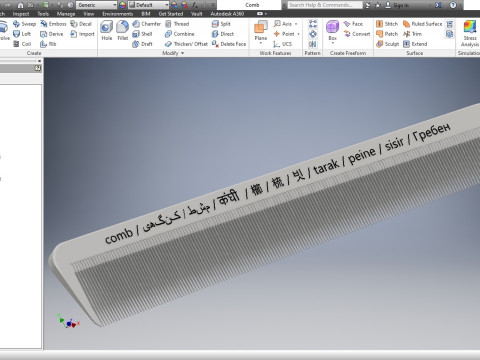Launch Stress Analysis
The width and height of the screenshot is (480, 360).
click(x=470, y=33)
